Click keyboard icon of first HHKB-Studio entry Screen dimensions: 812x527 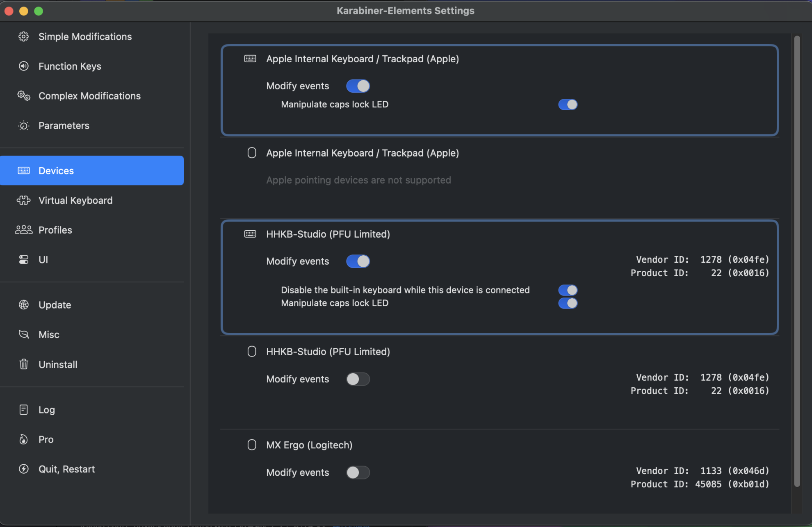(250, 234)
